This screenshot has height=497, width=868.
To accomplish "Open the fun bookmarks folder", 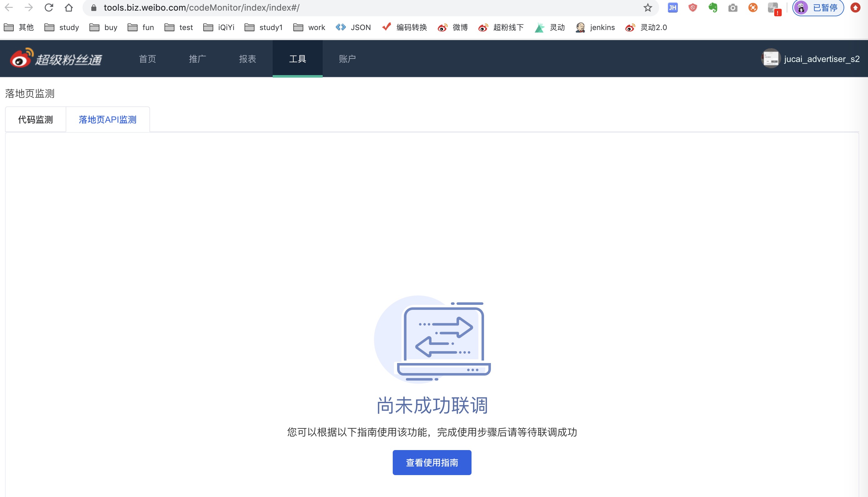I will click(141, 27).
